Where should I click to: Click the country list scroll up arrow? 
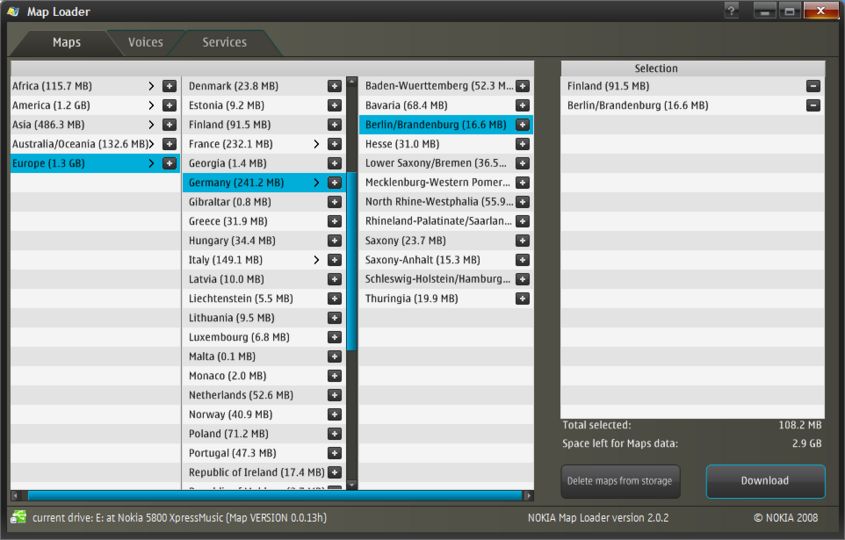click(352, 81)
